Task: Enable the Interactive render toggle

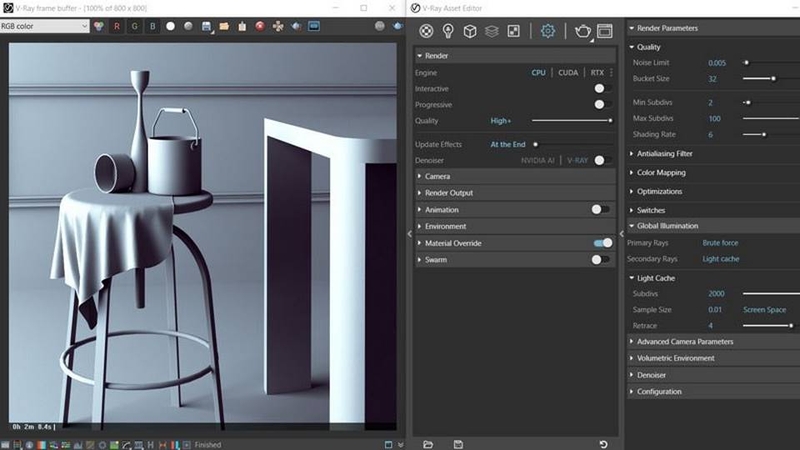Action: click(602, 89)
